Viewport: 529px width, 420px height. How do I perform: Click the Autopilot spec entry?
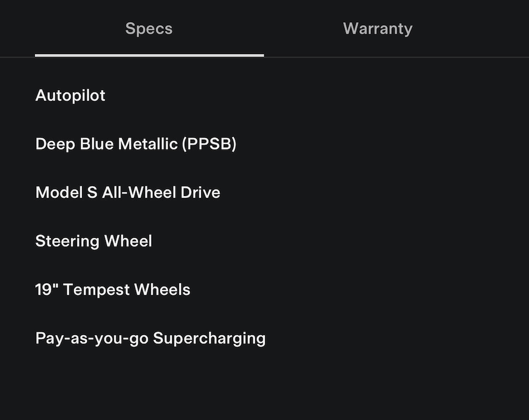coord(70,95)
